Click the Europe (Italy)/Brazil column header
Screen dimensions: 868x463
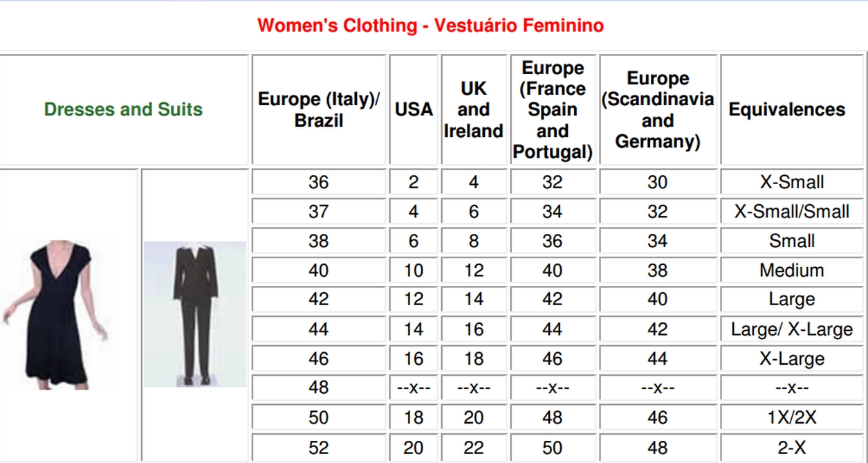pos(319,109)
